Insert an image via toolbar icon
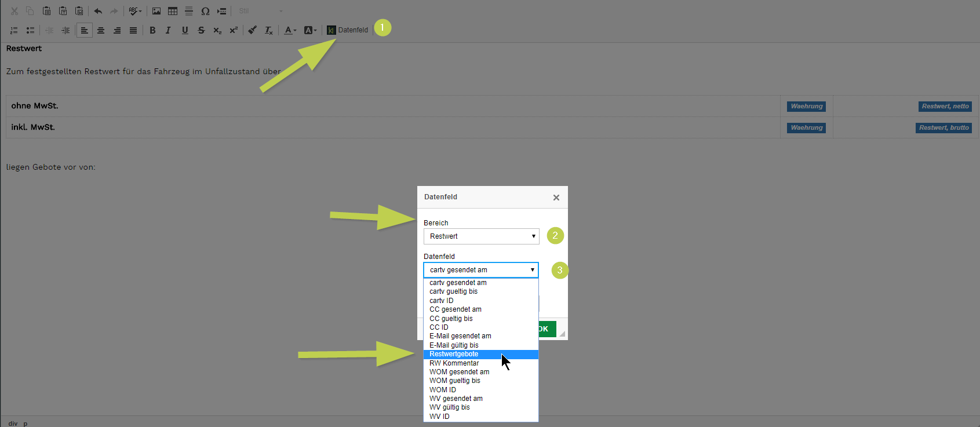This screenshot has width=980, height=427. [156, 11]
